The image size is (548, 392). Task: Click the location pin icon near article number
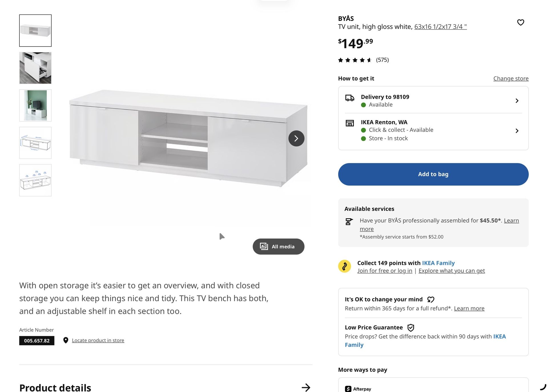(66, 340)
